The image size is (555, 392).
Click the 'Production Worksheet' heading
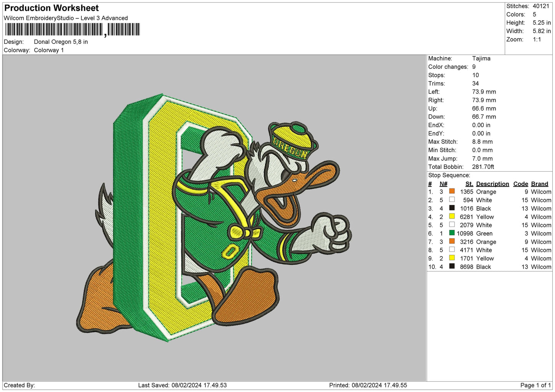(x=51, y=8)
